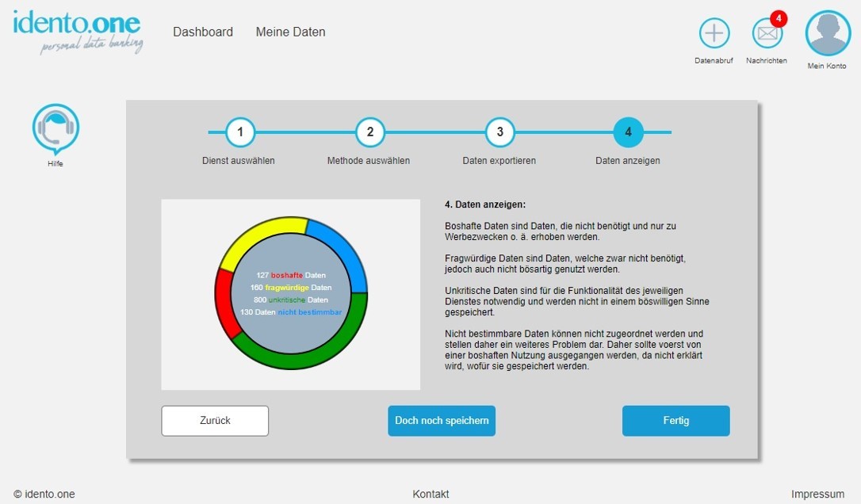This screenshot has width=861, height=504.
Task: Open Nachrichten envelope icon
Action: tap(766, 34)
